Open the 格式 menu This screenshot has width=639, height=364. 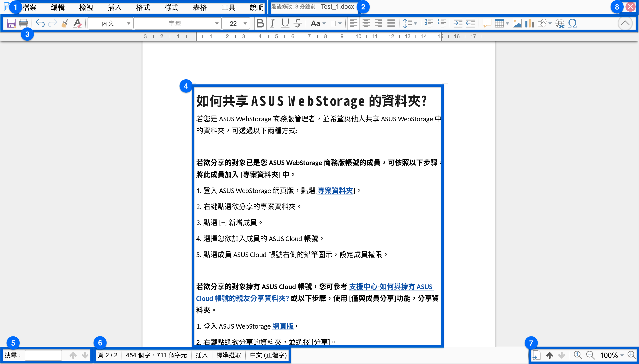pyautogui.click(x=143, y=8)
